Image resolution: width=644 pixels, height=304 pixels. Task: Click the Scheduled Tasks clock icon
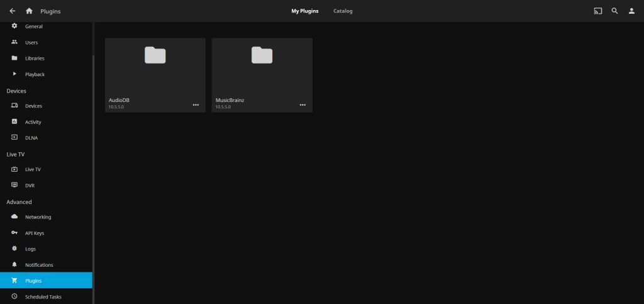(14, 296)
